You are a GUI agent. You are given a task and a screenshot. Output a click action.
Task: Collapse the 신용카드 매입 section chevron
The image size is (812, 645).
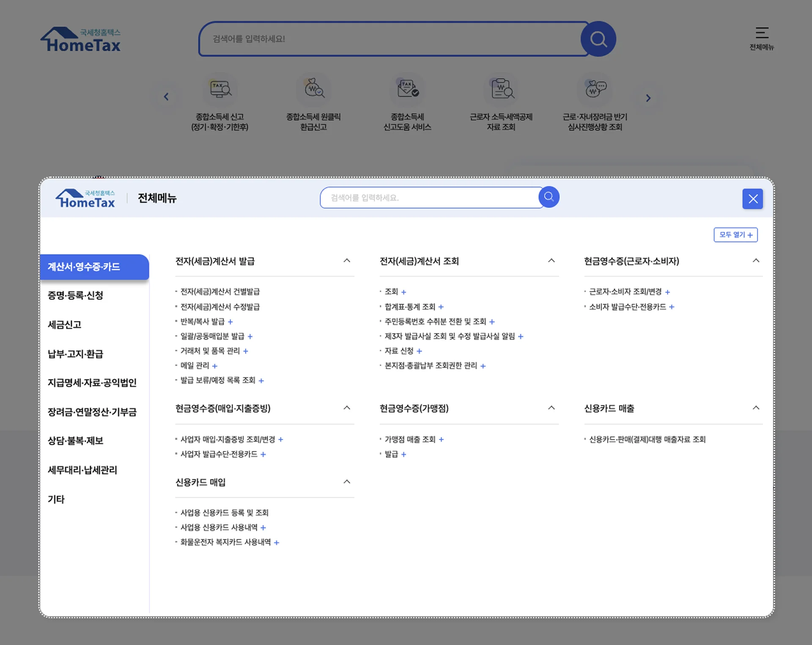point(347,482)
